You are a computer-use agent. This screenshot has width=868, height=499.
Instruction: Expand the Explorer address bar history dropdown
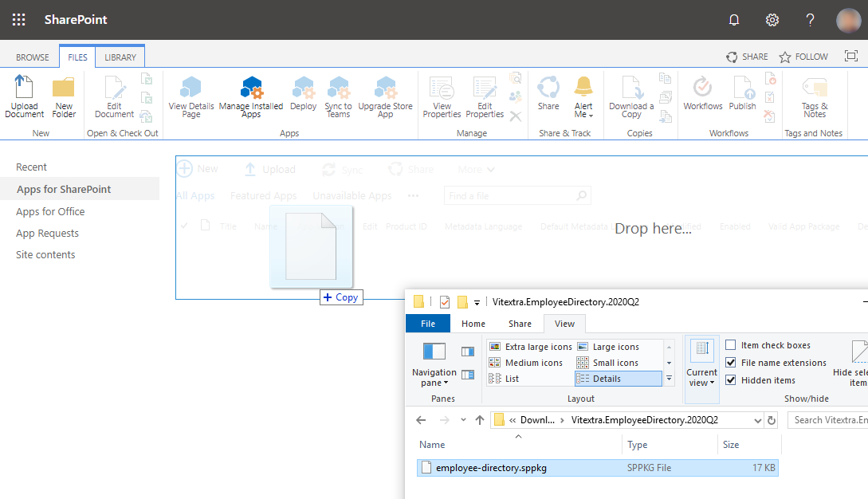coord(757,420)
